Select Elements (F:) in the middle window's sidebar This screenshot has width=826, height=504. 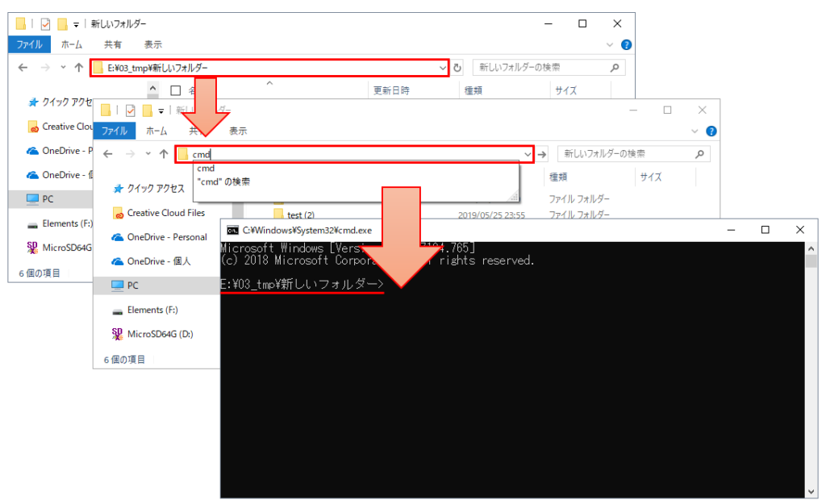[x=146, y=310]
